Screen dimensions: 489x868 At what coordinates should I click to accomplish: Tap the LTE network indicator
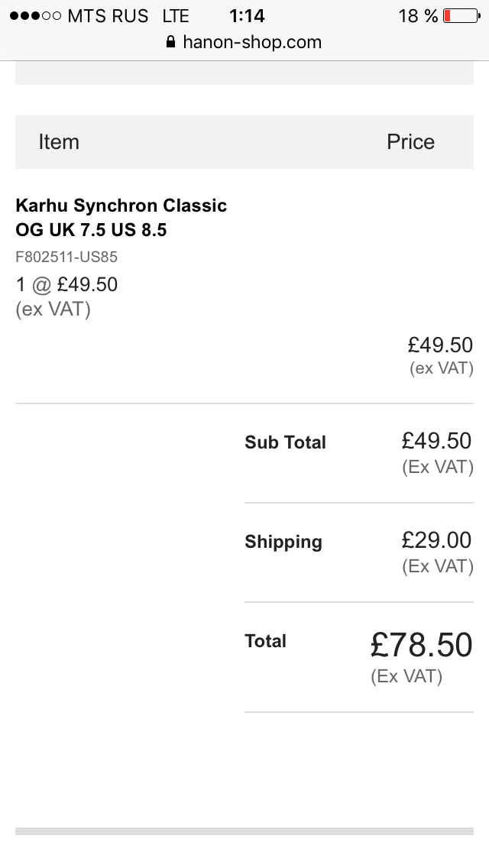coord(176,15)
